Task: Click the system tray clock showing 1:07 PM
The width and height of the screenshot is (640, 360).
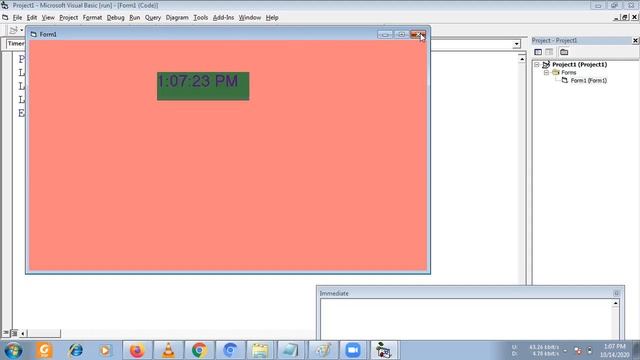Action: pos(614,350)
